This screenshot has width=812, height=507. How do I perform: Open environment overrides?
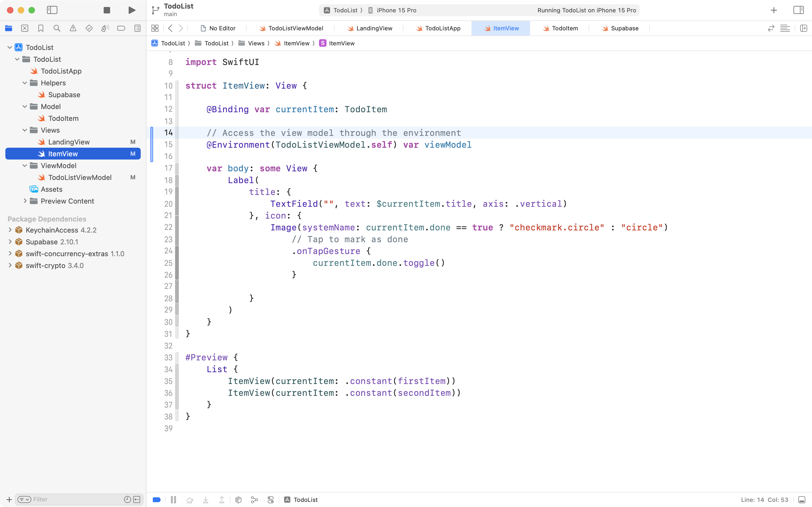tap(270, 499)
